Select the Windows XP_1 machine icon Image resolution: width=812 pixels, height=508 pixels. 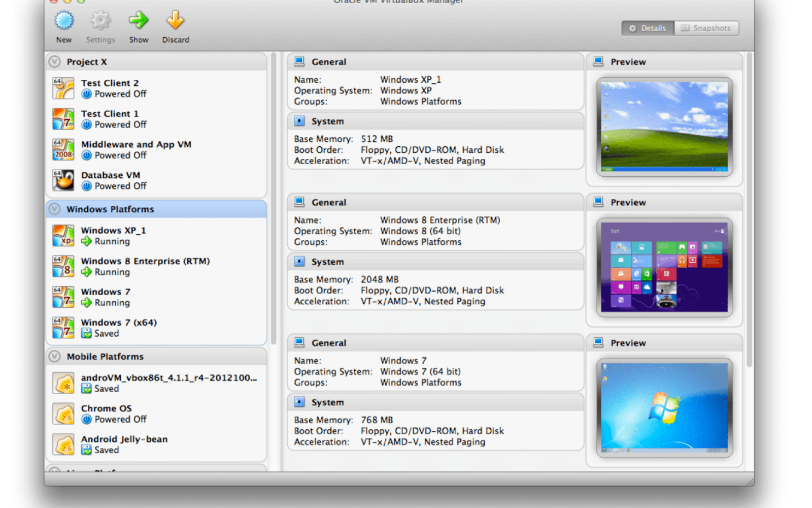click(63, 236)
